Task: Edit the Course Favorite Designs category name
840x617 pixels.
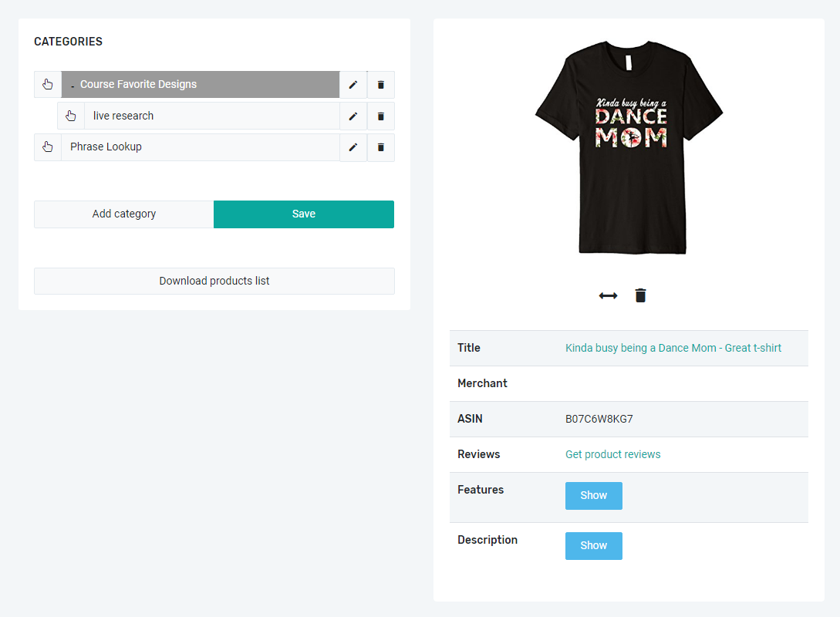Action: tap(353, 85)
